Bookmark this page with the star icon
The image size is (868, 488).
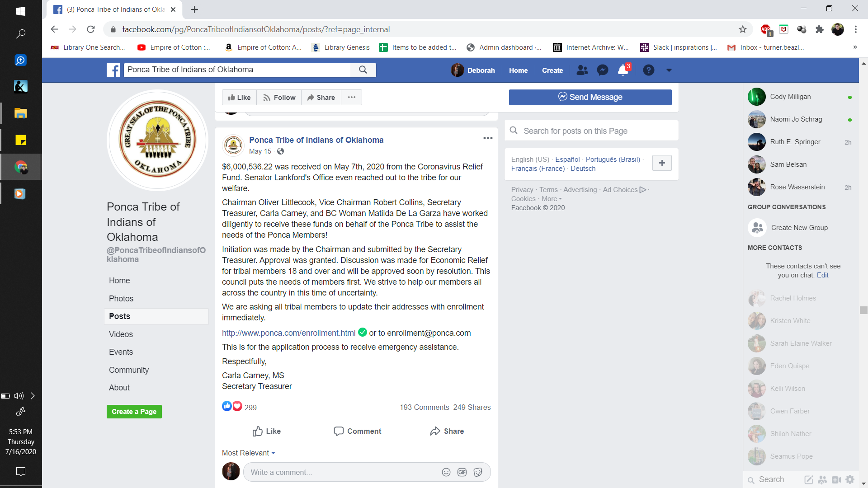point(743,29)
